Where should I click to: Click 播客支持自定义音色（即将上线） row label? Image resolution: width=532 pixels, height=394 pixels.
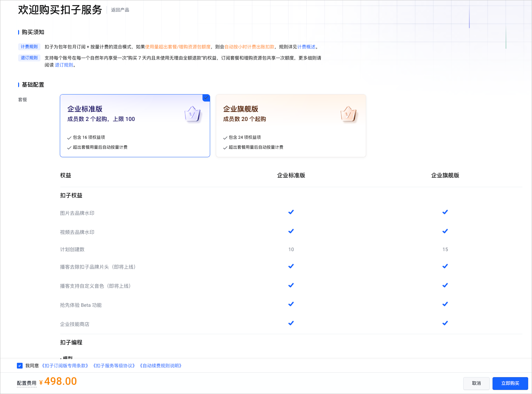point(96,286)
